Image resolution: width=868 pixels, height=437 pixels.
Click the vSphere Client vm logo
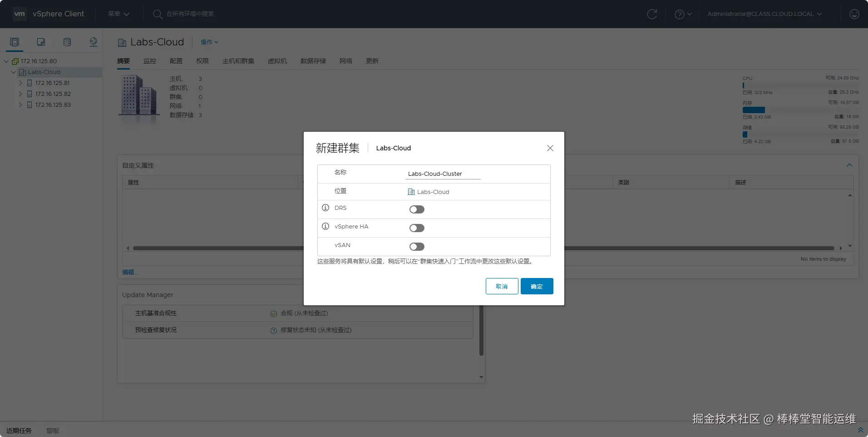20,14
